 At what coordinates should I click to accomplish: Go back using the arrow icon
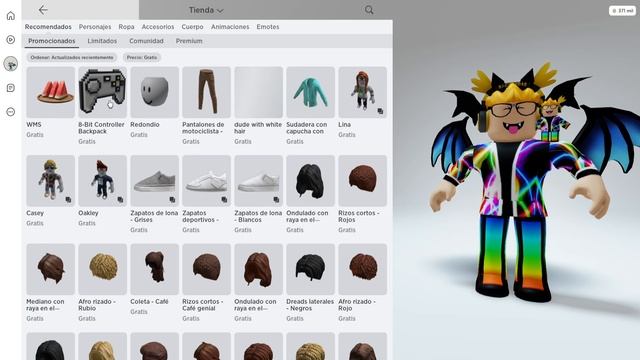click(43, 10)
